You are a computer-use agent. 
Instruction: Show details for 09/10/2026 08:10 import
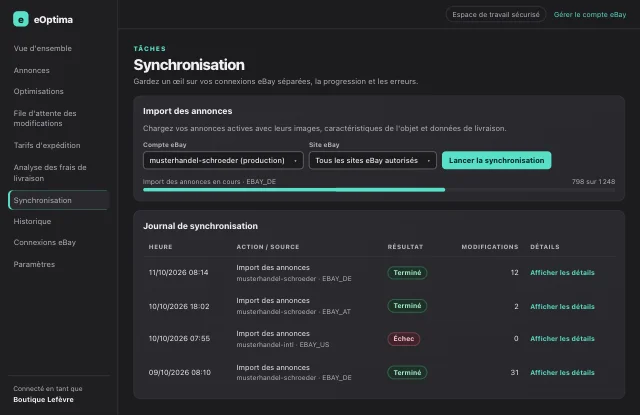[562, 373]
